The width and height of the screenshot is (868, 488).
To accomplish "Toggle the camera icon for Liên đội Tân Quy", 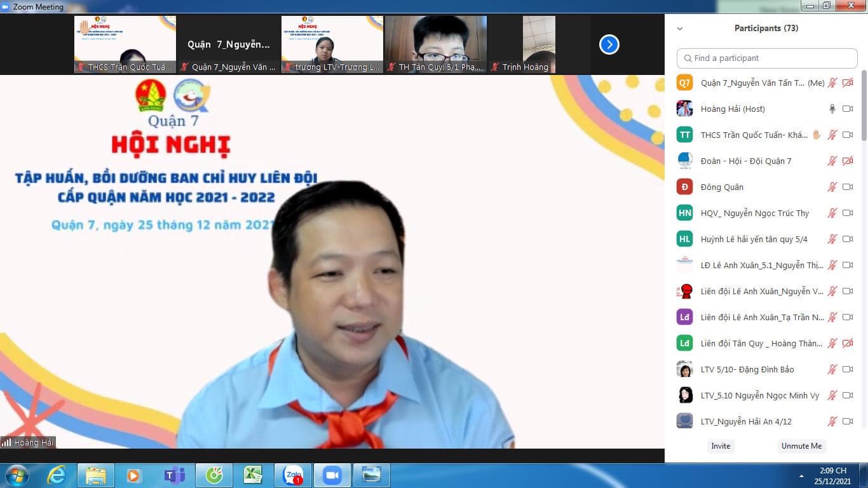I will 848,343.
